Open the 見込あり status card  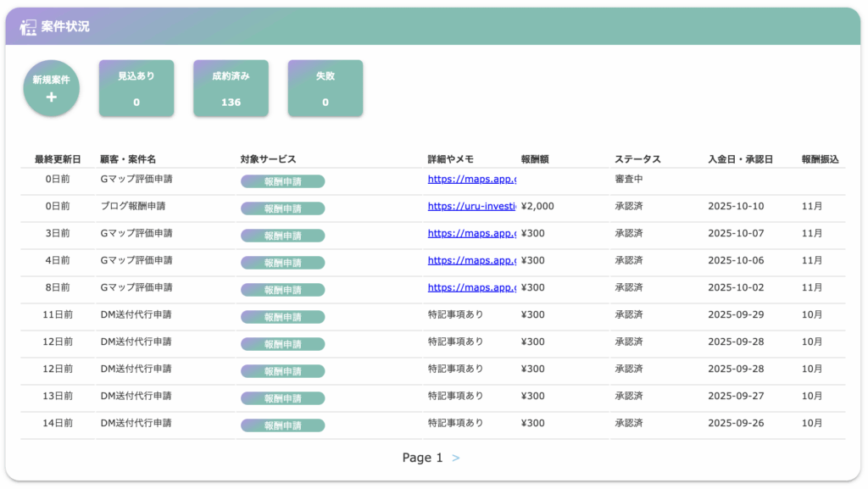(136, 88)
